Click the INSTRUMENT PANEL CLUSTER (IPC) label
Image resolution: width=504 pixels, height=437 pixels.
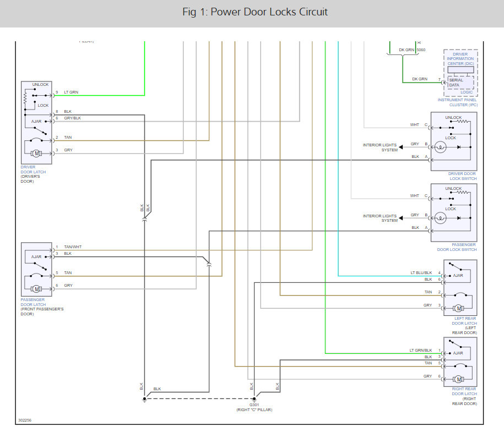pyautogui.click(x=457, y=102)
